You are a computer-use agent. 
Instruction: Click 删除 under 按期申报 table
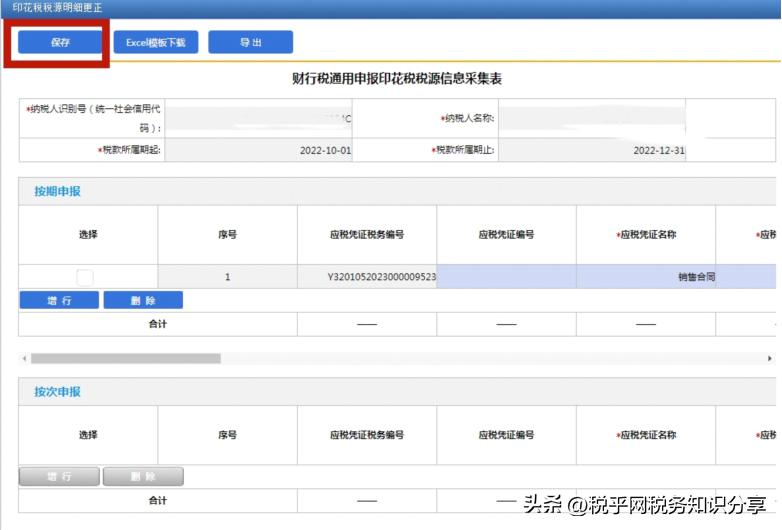(x=143, y=300)
